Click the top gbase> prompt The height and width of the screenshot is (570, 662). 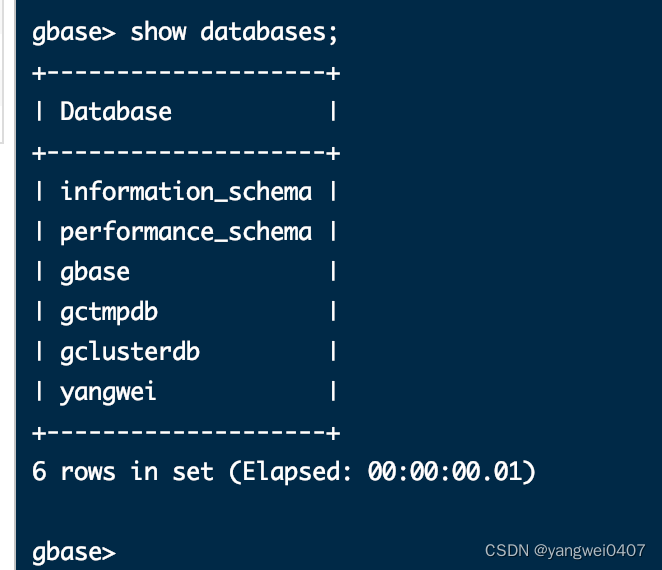tap(74, 33)
